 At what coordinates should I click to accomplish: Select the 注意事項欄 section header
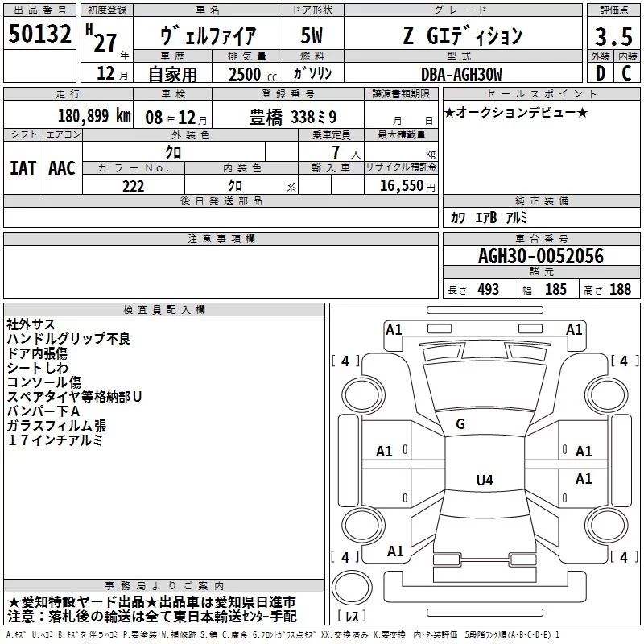click(x=221, y=238)
